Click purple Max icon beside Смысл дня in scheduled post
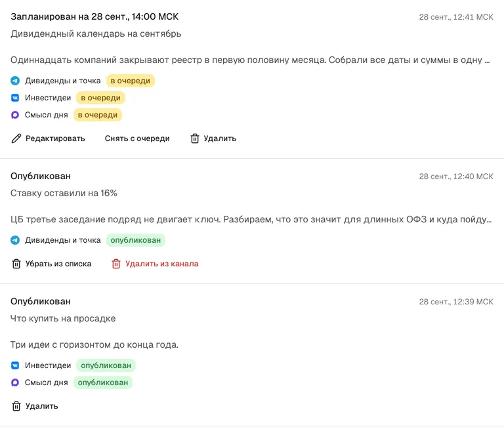Image resolution: width=504 pixels, height=433 pixels. click(x=15, y=115)
